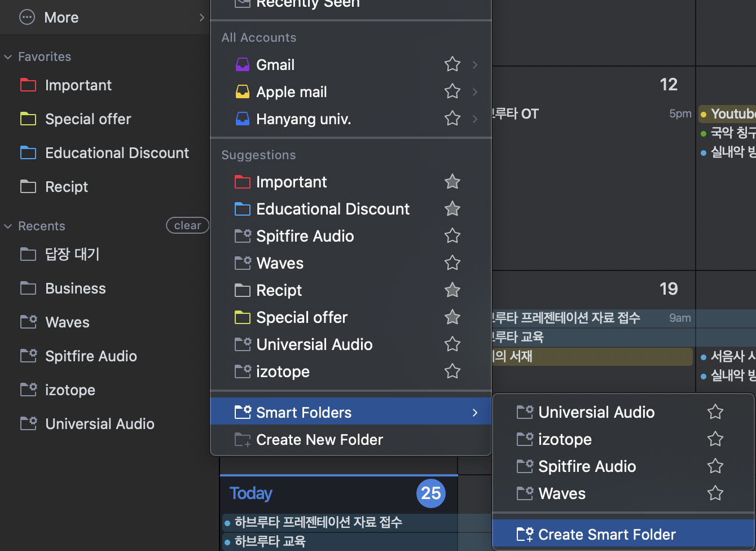Click yellow Special offer folder icon in Suggestions

click(243, 317)
